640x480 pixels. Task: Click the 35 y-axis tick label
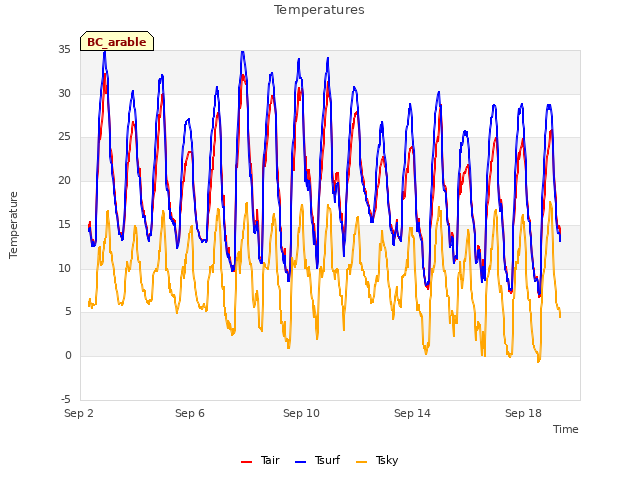[x=64, y=50]
